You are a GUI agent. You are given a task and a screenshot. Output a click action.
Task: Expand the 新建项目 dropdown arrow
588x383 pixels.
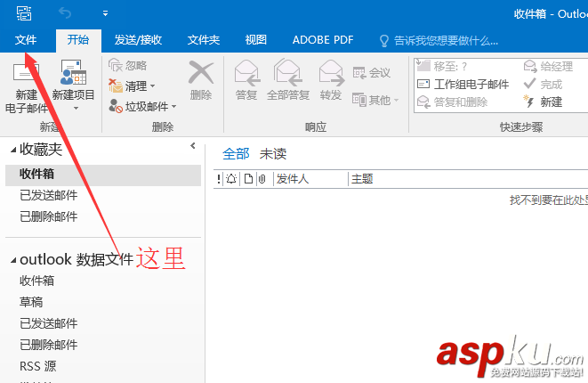[x=76, y=109]
